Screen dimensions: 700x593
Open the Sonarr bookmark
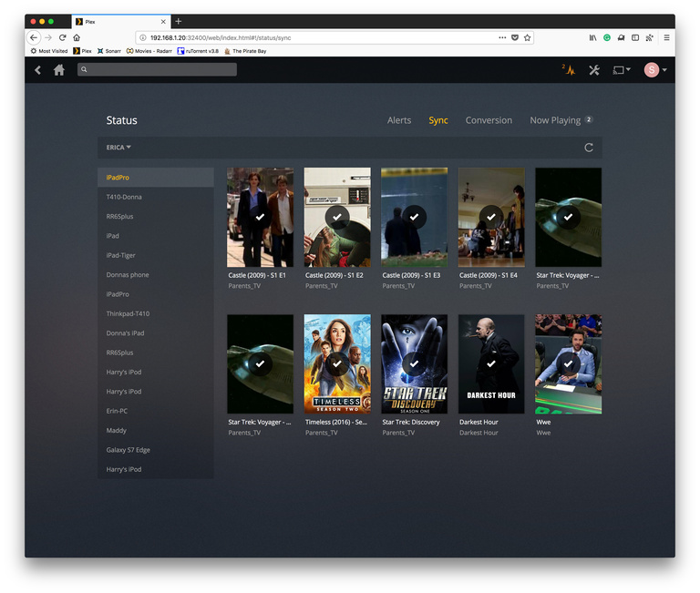[x=109, y=51]
